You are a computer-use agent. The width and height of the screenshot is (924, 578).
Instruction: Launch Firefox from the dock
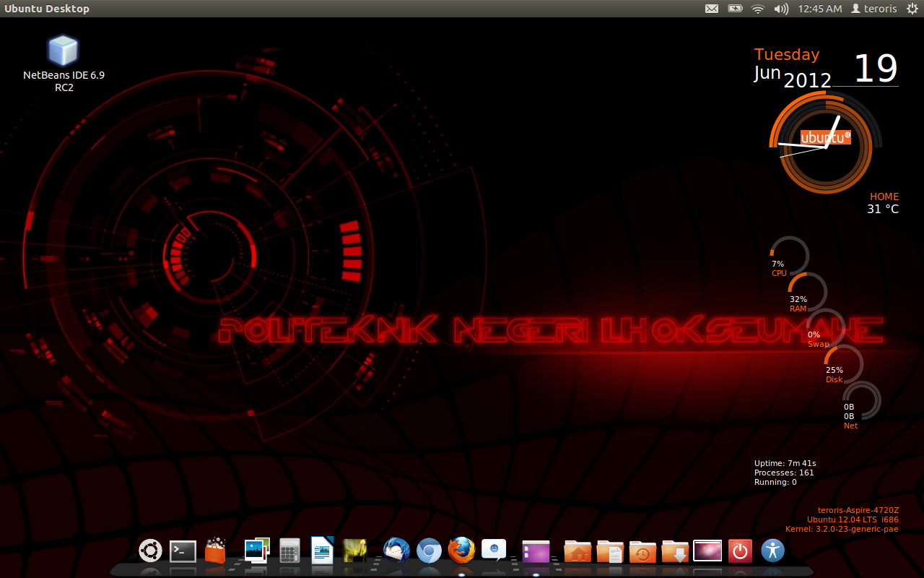point(461,551)
